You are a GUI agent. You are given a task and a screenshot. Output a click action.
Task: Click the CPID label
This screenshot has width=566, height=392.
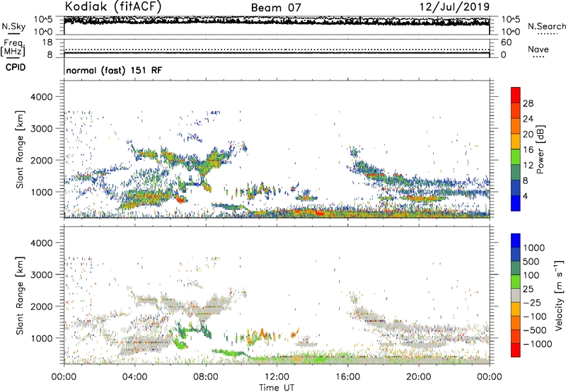[x=16, y=67]
